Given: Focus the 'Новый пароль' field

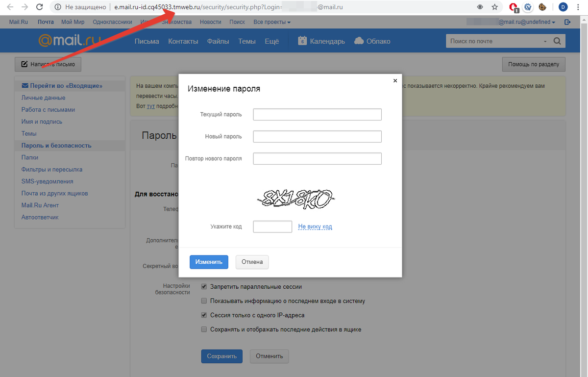Looking at the screenshot, I should pyautogui.click(x=318, y=136).
